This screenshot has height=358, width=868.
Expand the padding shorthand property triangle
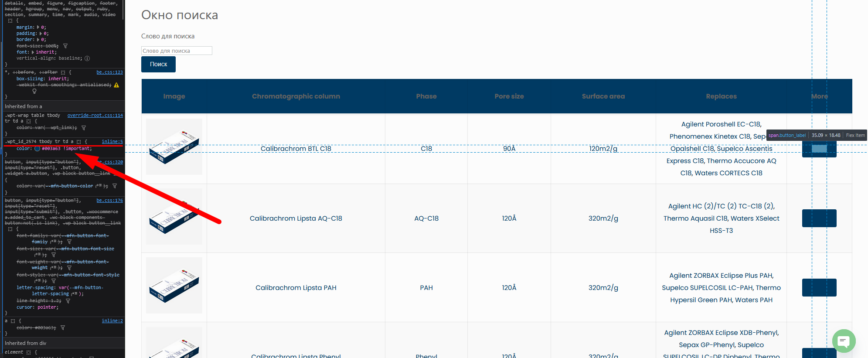pyautogui.click(x=41, y=34)
